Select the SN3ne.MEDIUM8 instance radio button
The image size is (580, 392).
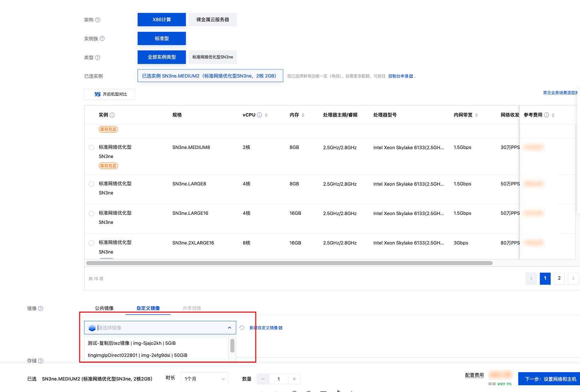pos(91,148)
